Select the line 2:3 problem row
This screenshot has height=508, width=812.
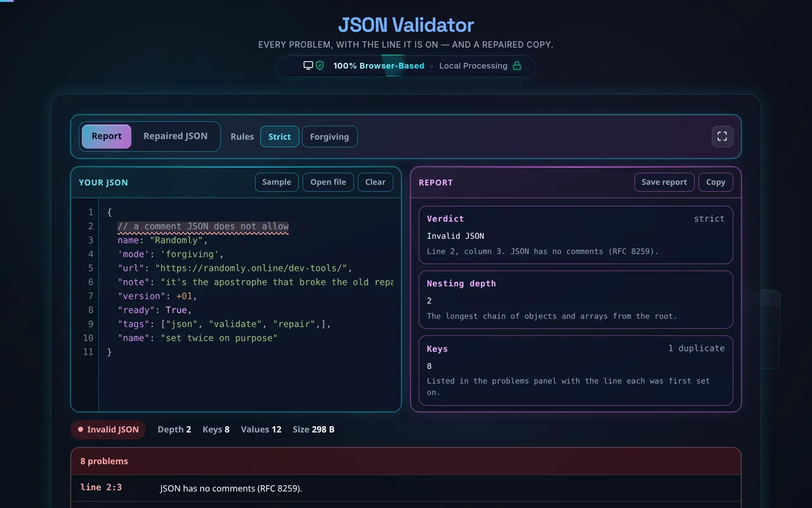[406, 488]
